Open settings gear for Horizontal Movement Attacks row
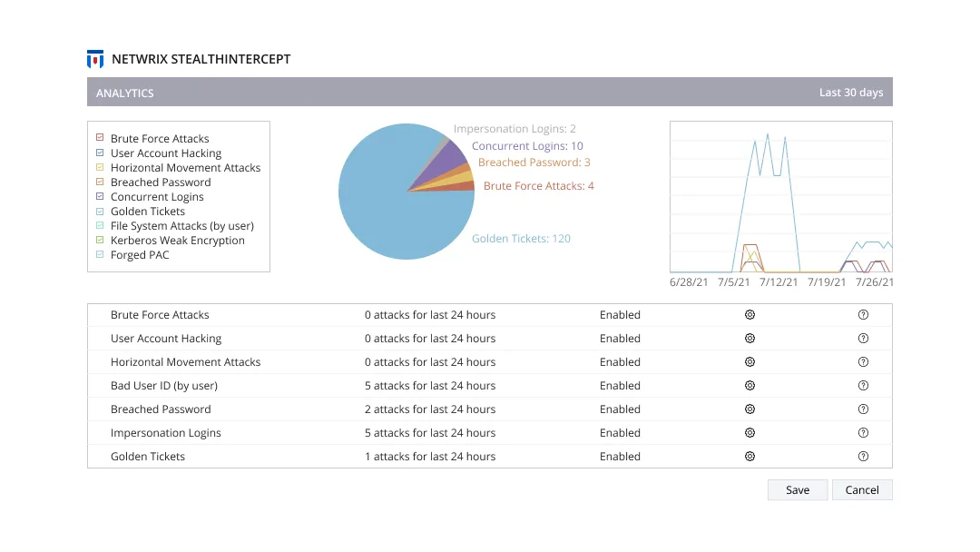 750,362
